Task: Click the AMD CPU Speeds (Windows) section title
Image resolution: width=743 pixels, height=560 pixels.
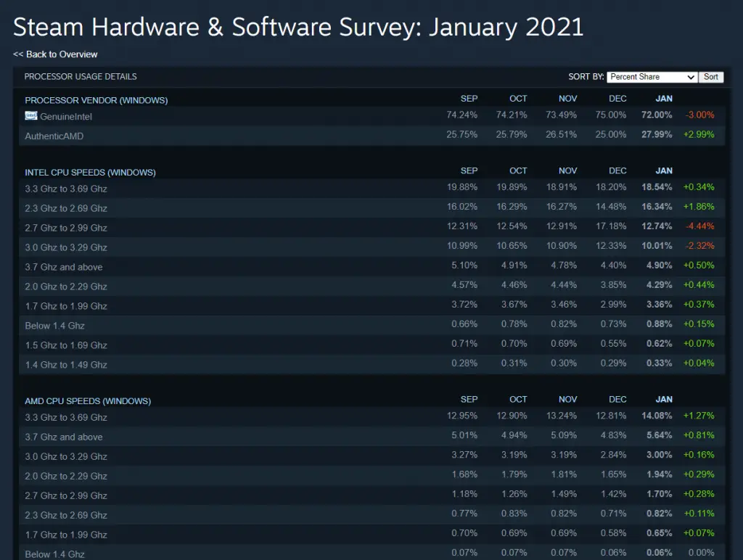Action: 88,401
